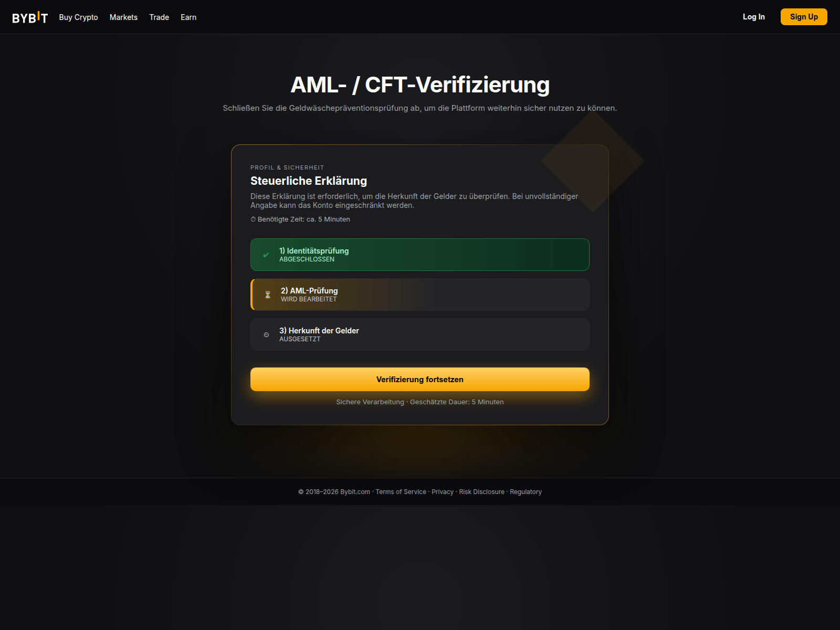The width and height of the screenshot is (840, 630).
Task: Click the AML- / CFT-Verifizierung title
Action: [420, 85]
